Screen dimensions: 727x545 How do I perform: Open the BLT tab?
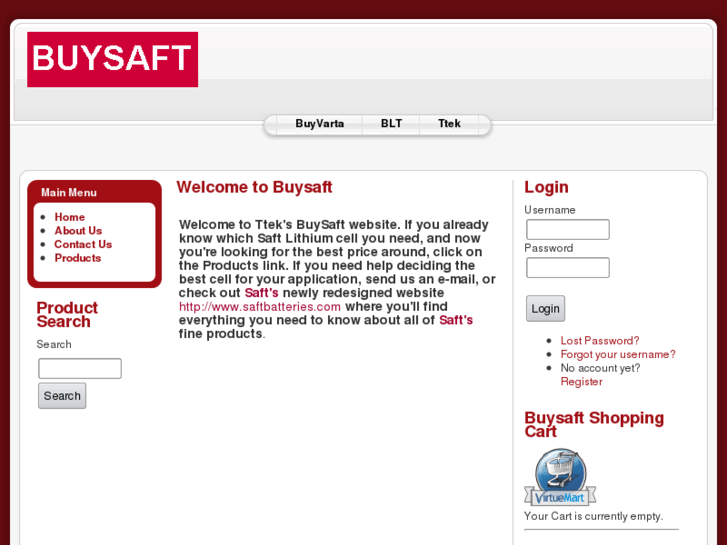(391, 124)
